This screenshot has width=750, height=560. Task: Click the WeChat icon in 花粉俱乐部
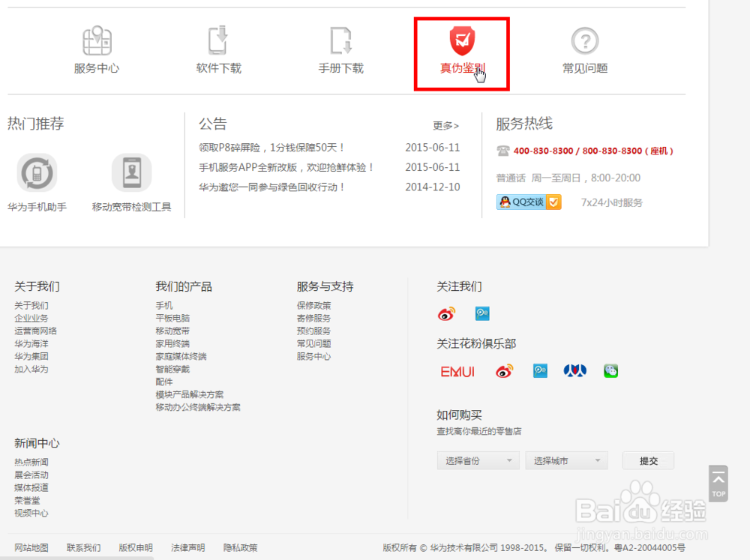pos(610,370)
